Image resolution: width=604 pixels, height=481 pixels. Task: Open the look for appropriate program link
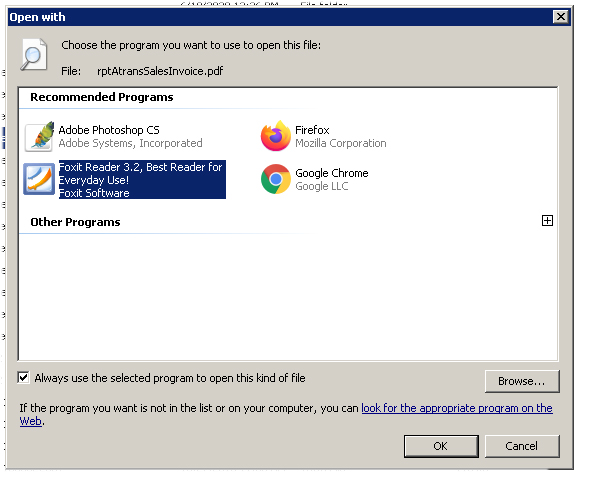[457, 408]
